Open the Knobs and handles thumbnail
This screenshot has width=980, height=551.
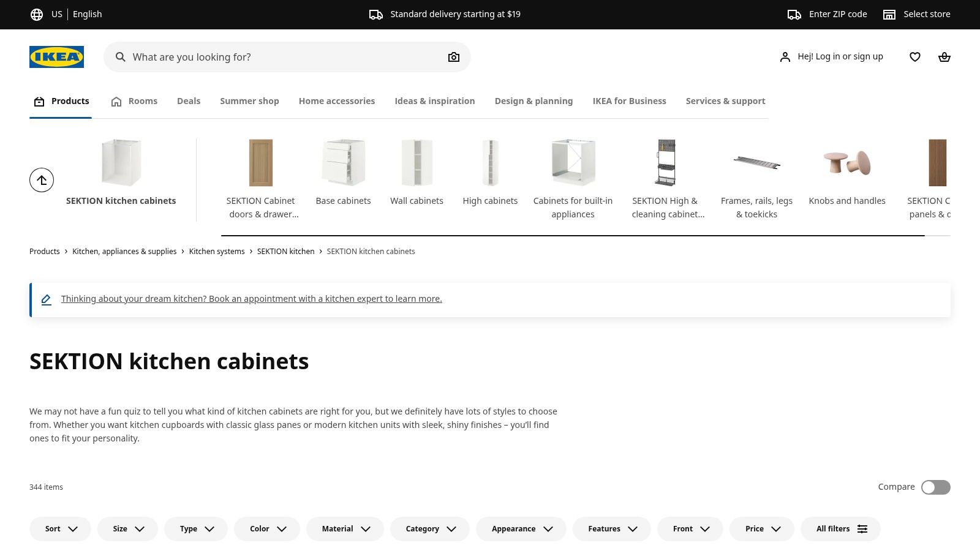[847, 163]
